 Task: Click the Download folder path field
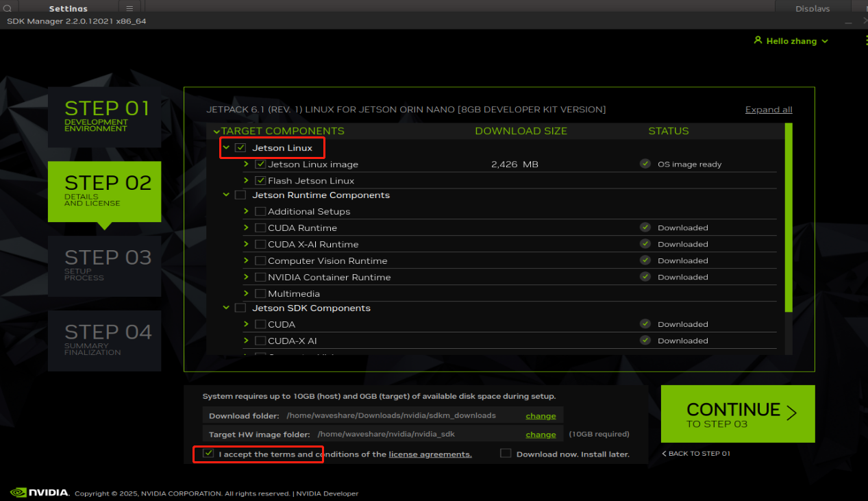pos(383,416)
